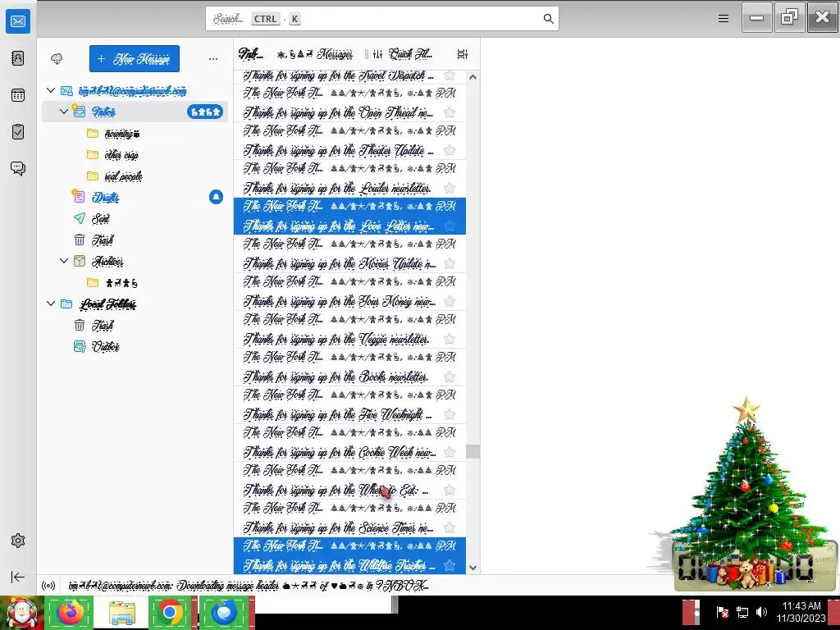Screen dimensions: 840x630
Task: Star the Veggie newsletter message
Action: coord(450,339)
